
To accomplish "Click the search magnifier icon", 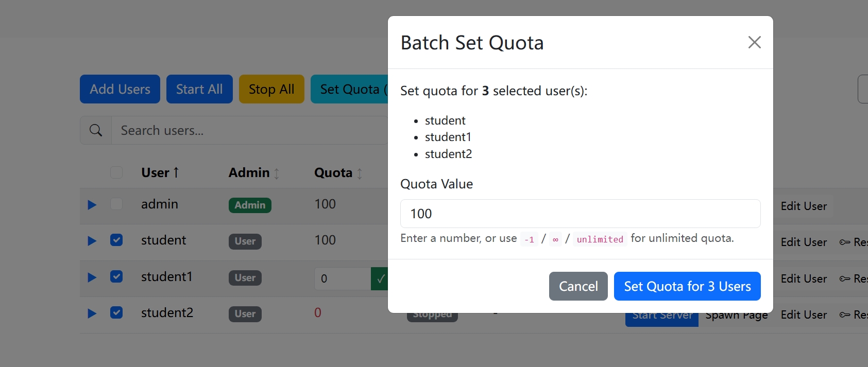I will pos(96,130).
